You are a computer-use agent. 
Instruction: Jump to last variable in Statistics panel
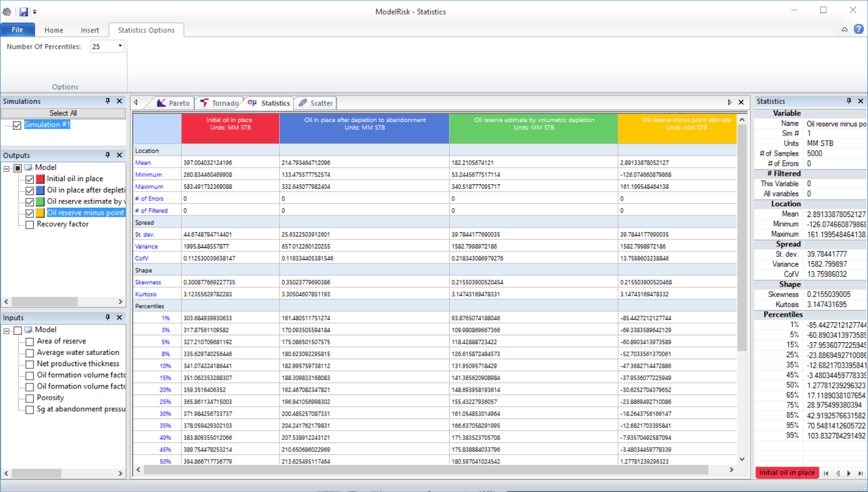(x=861, y=472)
